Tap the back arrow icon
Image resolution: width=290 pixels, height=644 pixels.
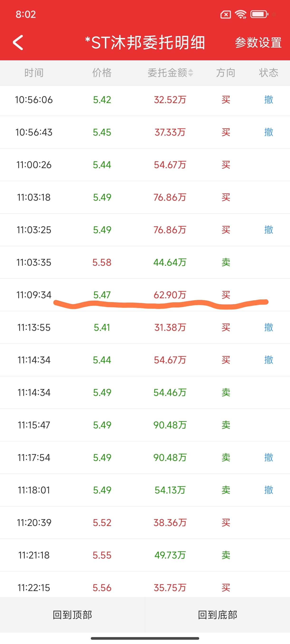[18, 43]
